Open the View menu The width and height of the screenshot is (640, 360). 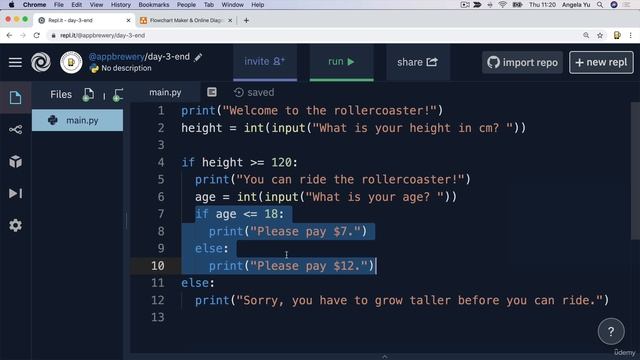tap(96, 5)
